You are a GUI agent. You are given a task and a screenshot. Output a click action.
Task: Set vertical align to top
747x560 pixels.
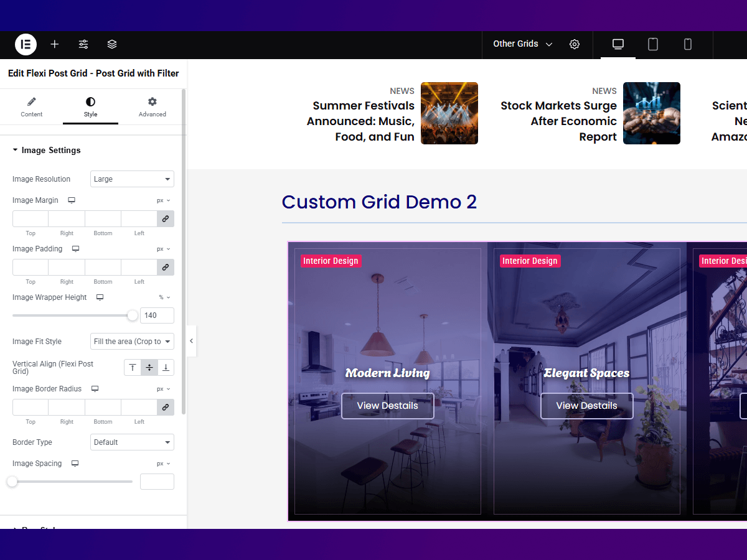click(x=133, y=368)
